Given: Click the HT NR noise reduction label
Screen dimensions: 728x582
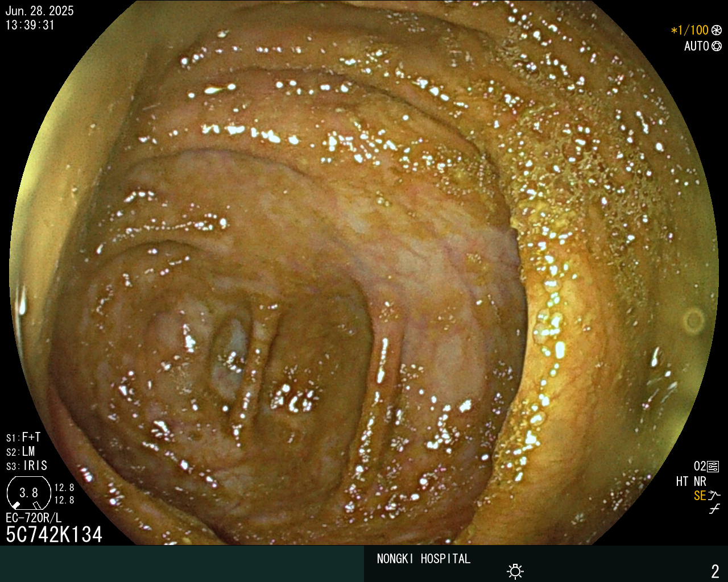Looking at the screenshot, I should click(x=691, y=481).
